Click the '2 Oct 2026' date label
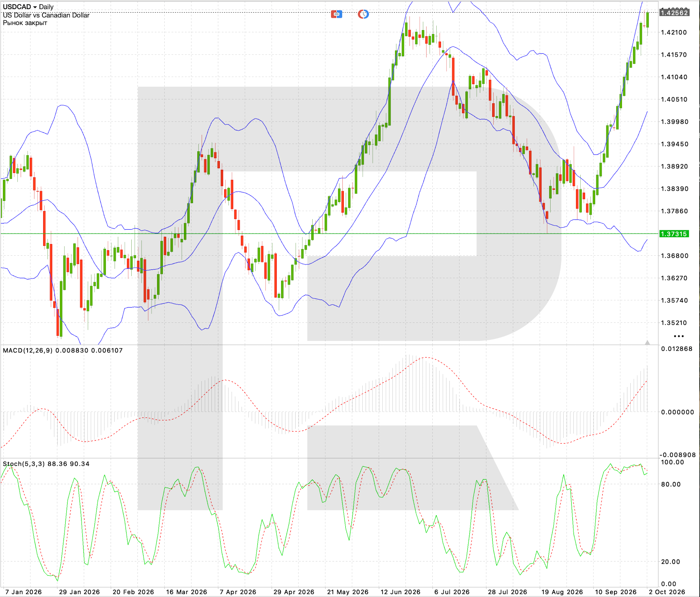This screenshot has height=597, width=700. 667,592
